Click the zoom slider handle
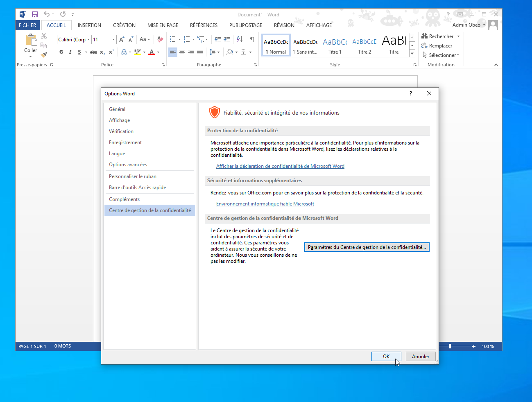Viewport: 532px width, 402px height. point(450,346)
